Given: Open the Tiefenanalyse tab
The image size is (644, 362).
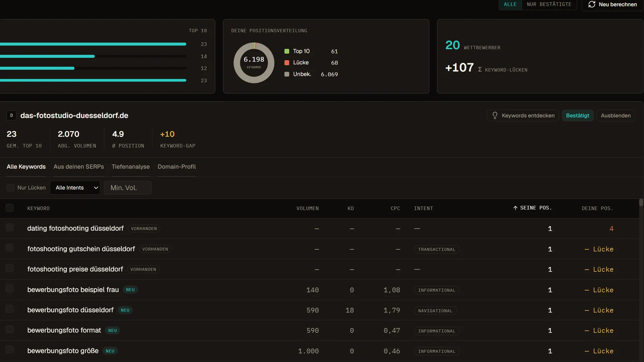Looking at the screenshot, I should tap(131, 167).
